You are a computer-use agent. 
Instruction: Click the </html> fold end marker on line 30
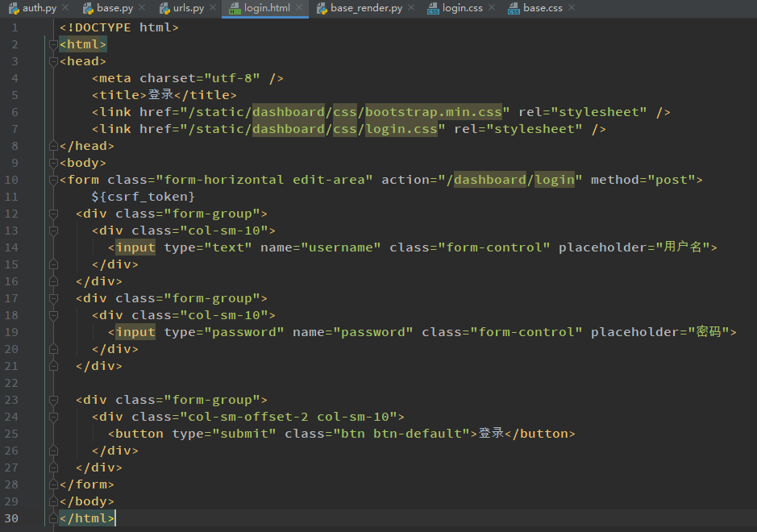53,518
